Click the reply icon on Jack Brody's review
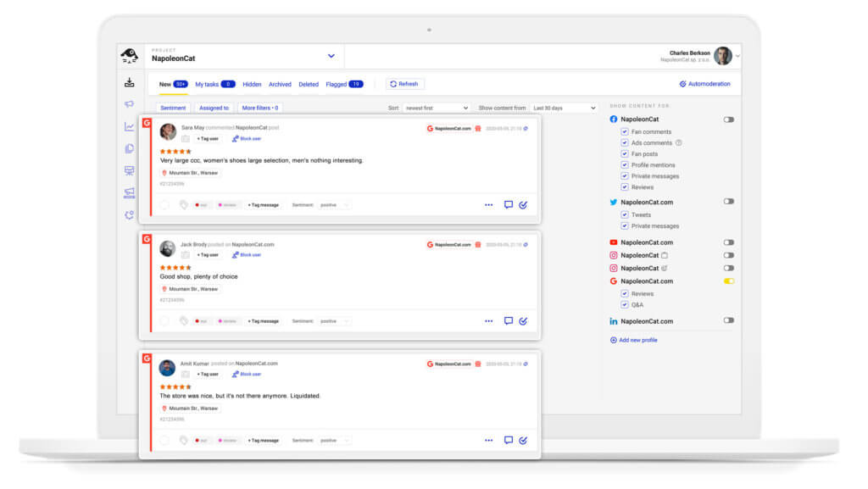Screen dimensions: 868x489 pos(509,321)
